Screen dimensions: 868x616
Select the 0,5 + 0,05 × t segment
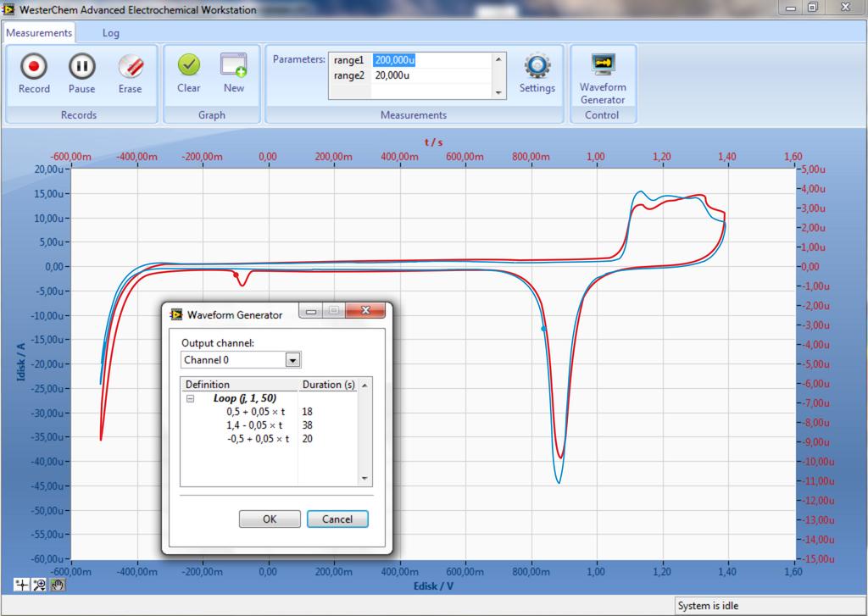coord(256,412)
